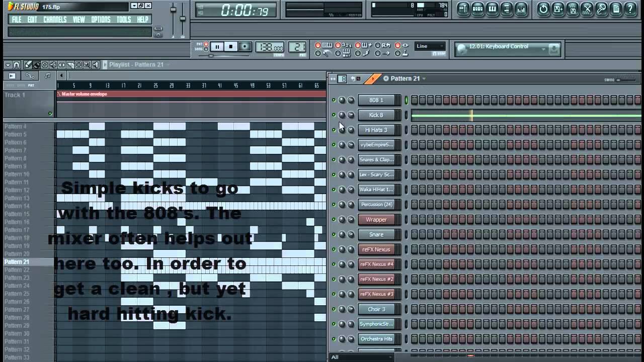Mute the Percussion (24) channel LED
The width and height of the screenshot is (644, 362).
(333, 205)
